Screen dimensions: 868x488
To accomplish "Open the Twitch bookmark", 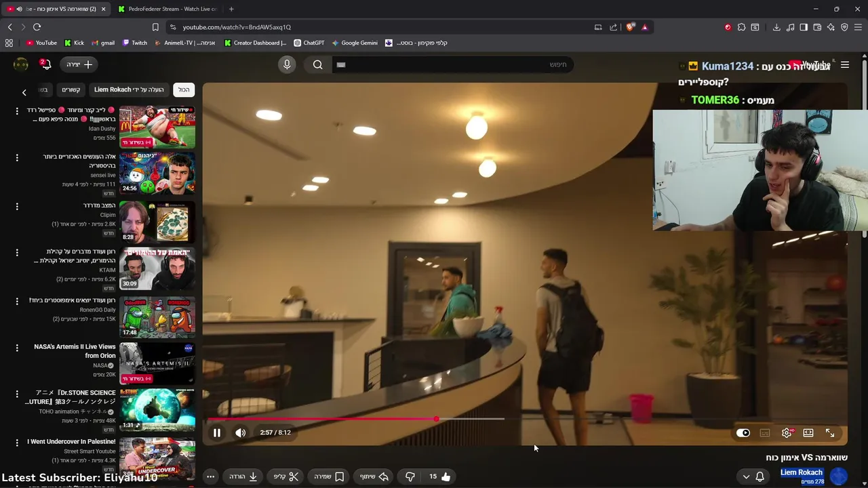I will (135, 43).
